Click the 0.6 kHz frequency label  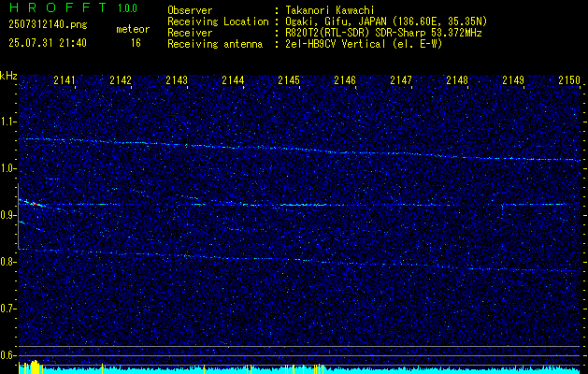click(7, 355)
